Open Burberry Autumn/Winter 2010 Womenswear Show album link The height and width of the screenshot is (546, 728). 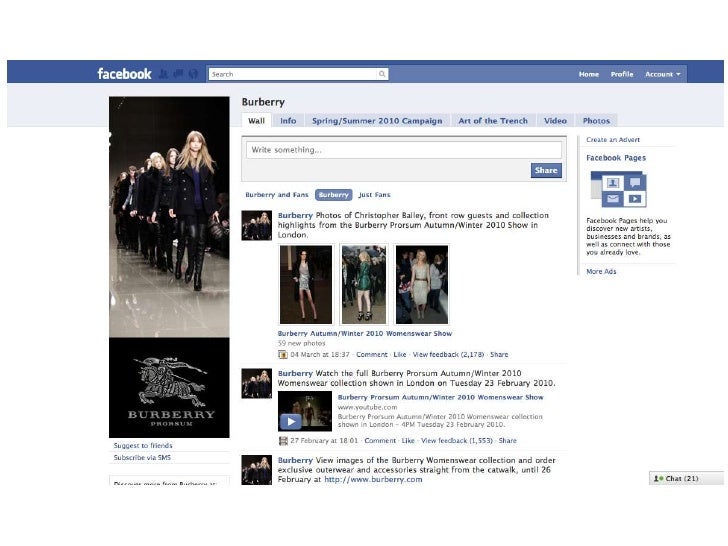click(x=364, y=333)
